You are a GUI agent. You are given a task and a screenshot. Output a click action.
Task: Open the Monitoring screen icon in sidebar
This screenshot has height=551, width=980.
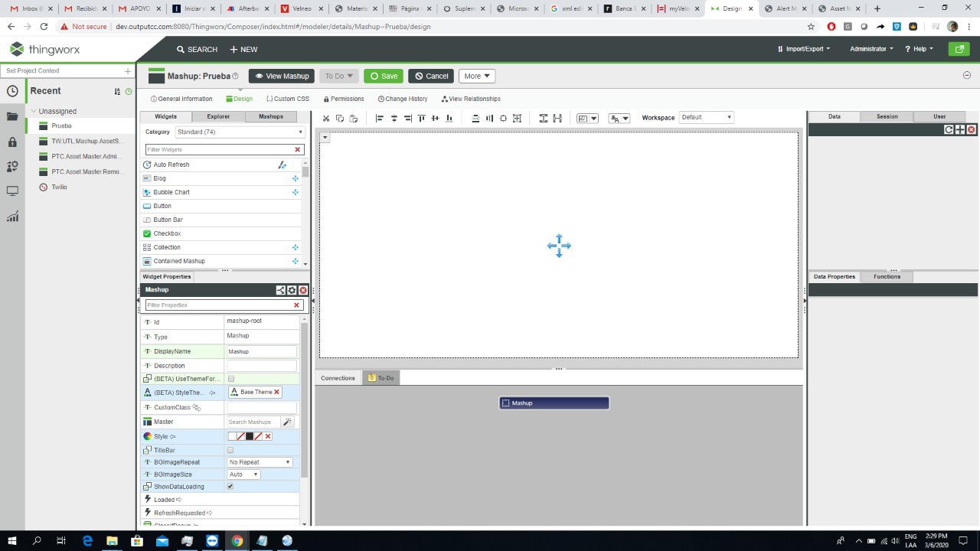coord(12,191)
